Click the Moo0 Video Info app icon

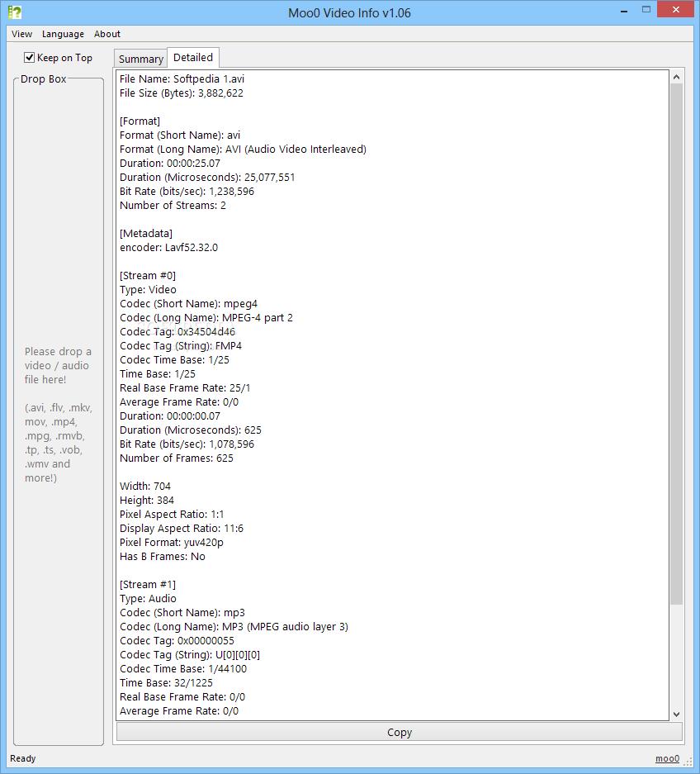[15, 12]
